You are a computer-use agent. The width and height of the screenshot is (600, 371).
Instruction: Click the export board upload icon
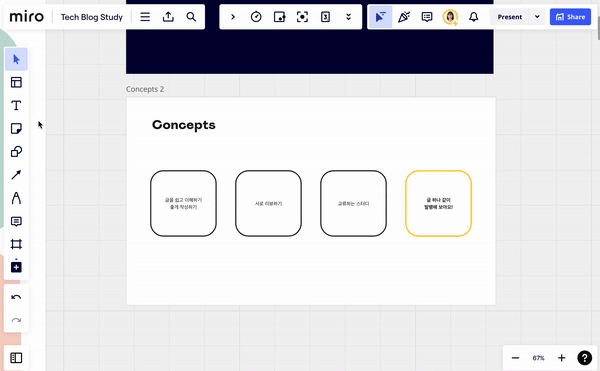pos(168,17)
